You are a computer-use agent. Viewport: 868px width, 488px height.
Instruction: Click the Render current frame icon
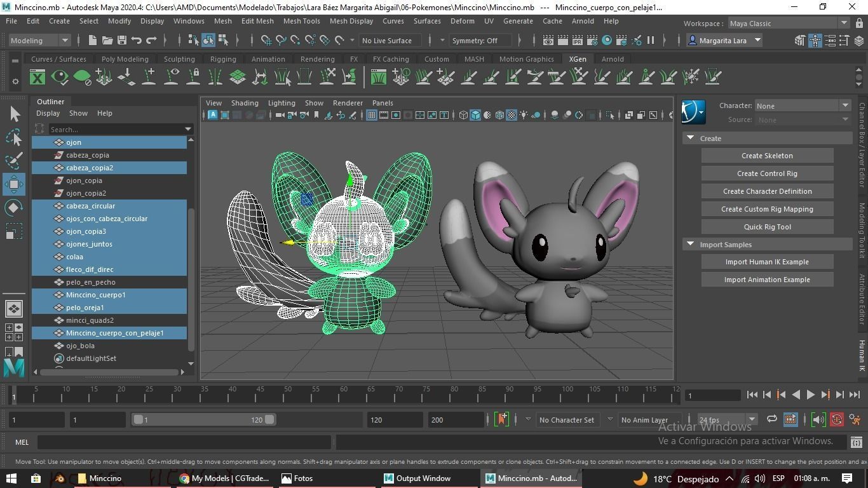(562, 40)
